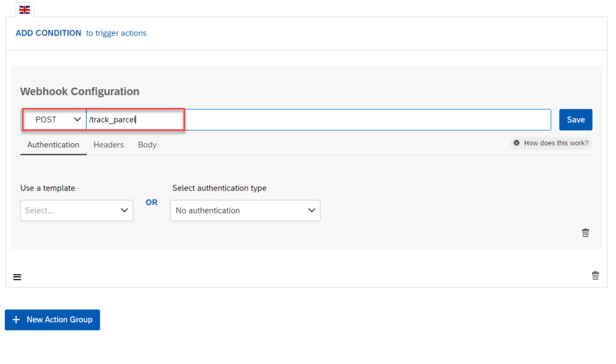616x364 pixels.
Task: Switch to the Authentication tab
Action: coord(53,145)
